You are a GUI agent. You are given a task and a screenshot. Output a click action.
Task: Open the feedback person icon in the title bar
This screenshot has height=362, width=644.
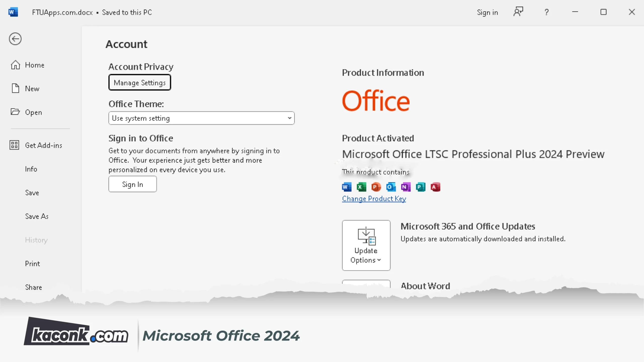(x=518, y=12)
